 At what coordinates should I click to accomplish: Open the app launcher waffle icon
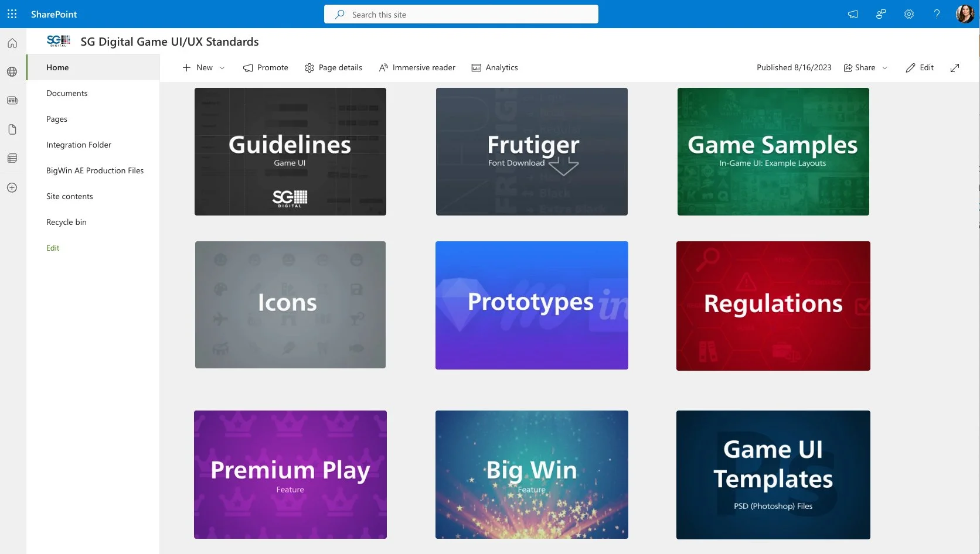[x=12, y=14]
